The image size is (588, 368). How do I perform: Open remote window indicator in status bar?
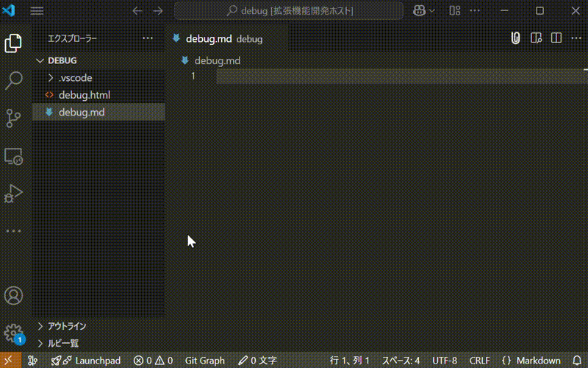[10, 361]
